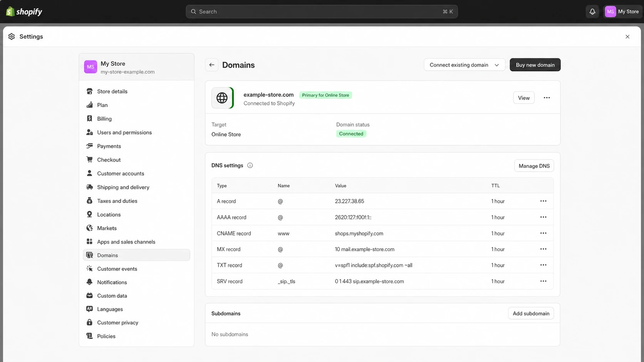Click the TTL column header
Screen dimensions: 644x362
click(x=495, y=185)
